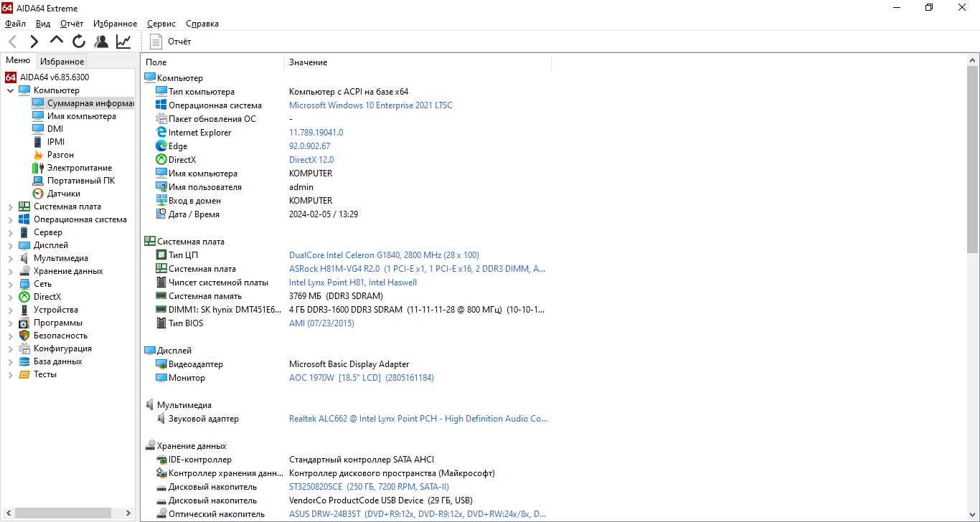
Task: Expand the Дисплей tree node in sidebar
Action: point(11,245)
